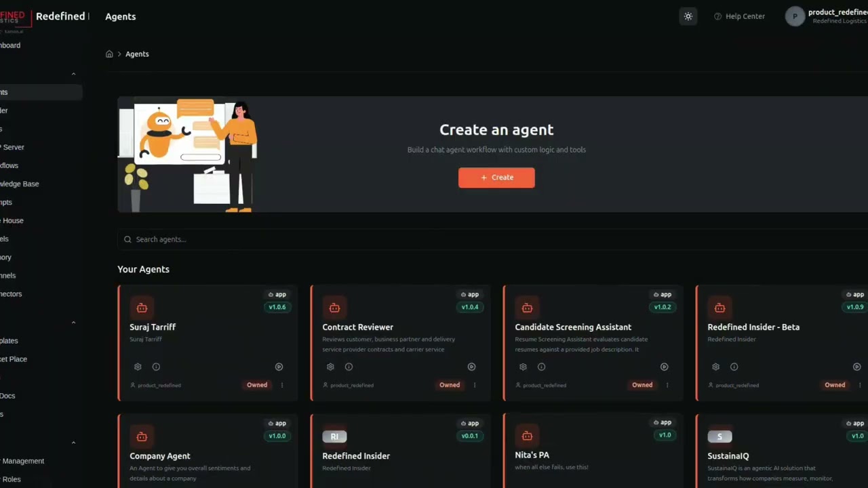Collapse the first sidebar section chevron
Viewport: 868px width, 488px height.
click(x=73, y=74)
